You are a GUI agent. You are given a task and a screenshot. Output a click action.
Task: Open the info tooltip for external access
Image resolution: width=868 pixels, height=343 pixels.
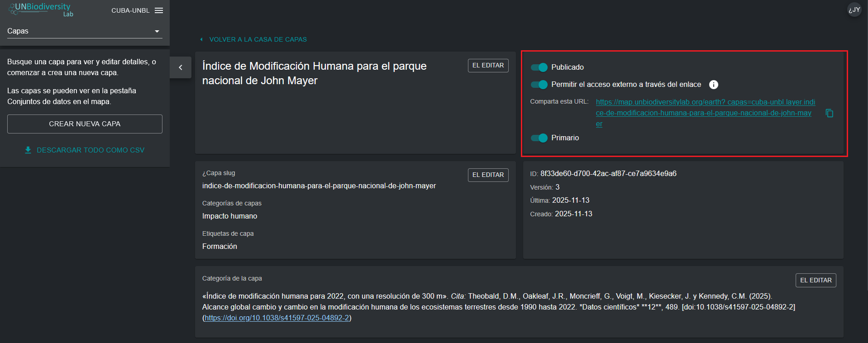point(713,85)
